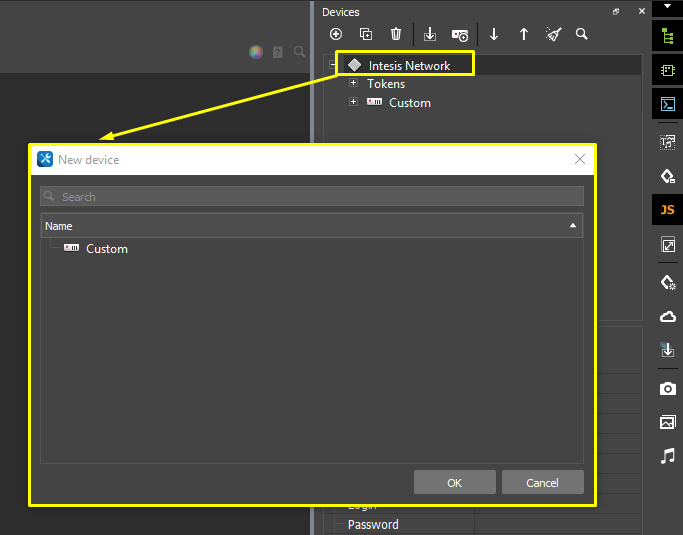Open search with the Devices magnifier icon
The height and width of the screenshot is (535, 683).
click(x=582, y=34)
